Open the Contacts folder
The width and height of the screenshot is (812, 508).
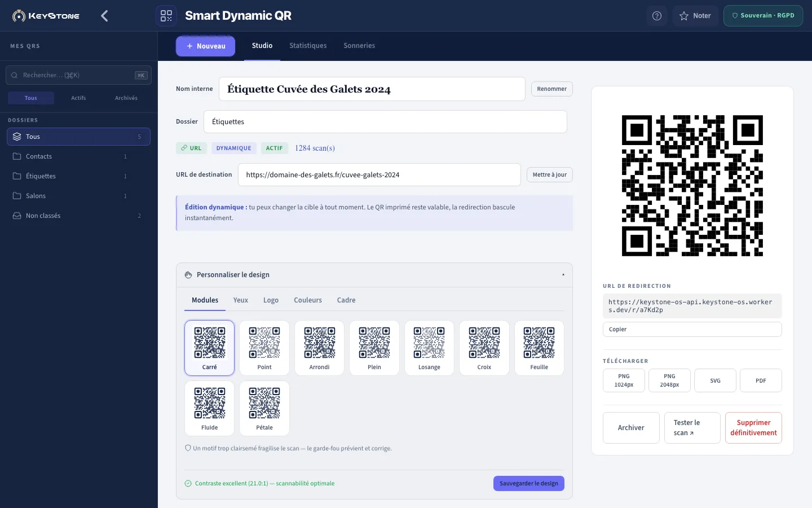[78, 156]
